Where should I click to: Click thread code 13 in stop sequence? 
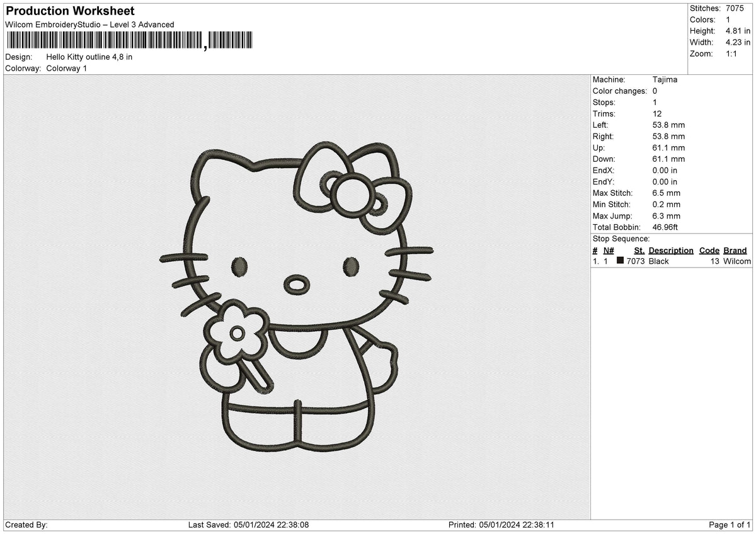pyautogui.click(x=715, y=261)
